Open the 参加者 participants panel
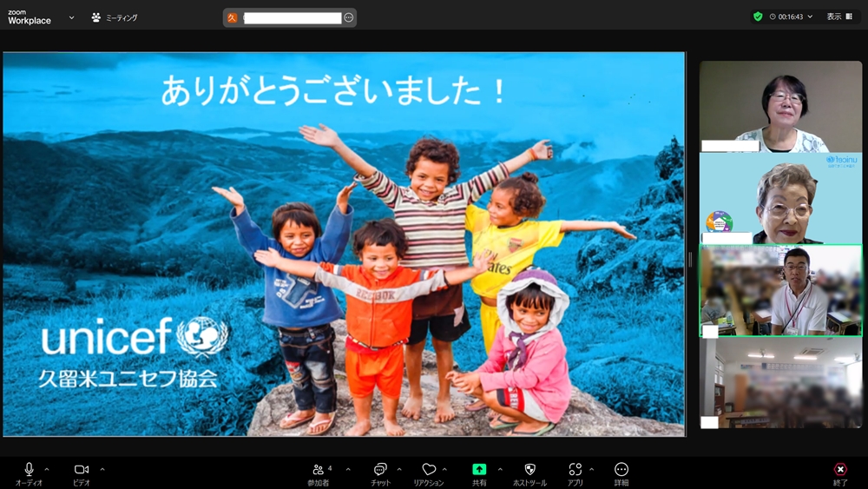 tap(319, 470)
